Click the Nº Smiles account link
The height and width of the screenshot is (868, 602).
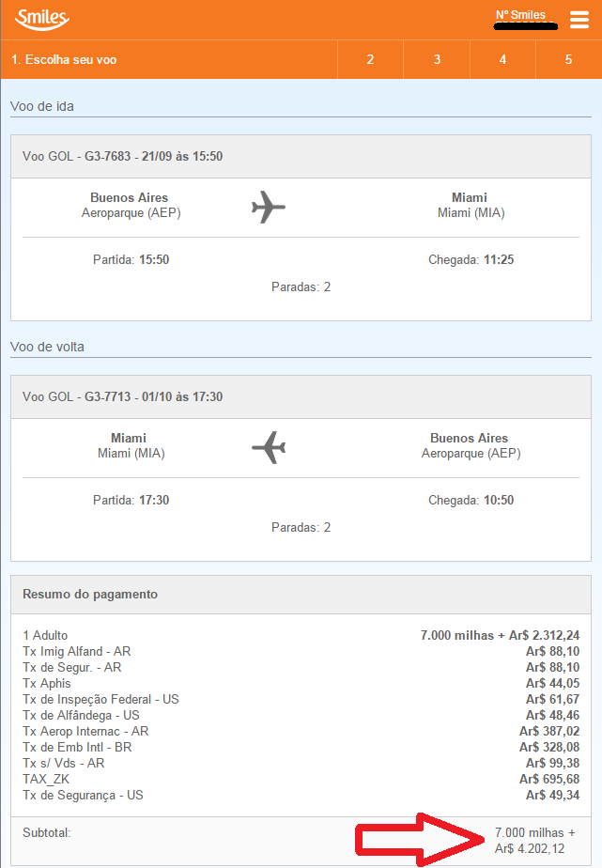point(520,15)
